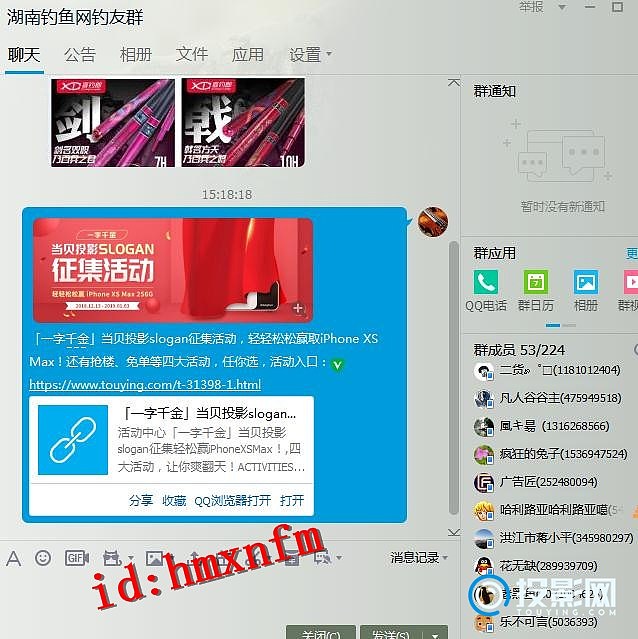Open the 剑 fishing rod image

tap(113, 123)
